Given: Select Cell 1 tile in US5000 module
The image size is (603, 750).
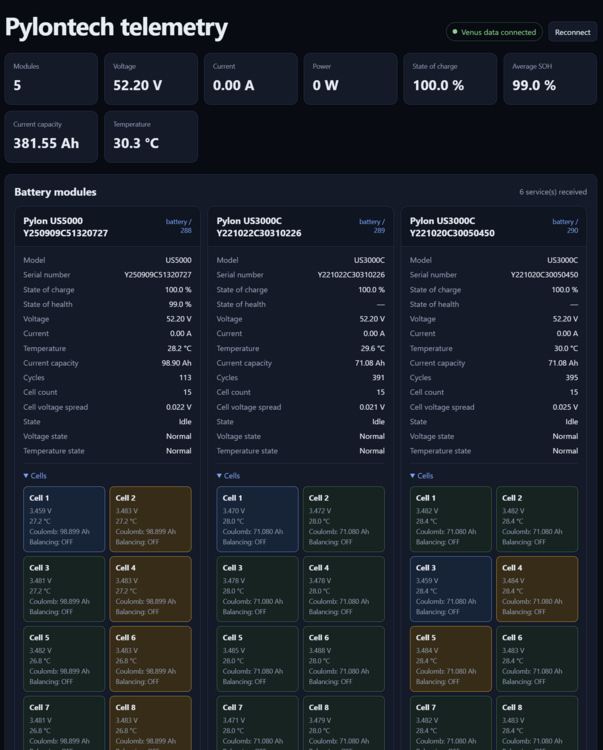Looking at the screenshot, I should tap(64, 519).
